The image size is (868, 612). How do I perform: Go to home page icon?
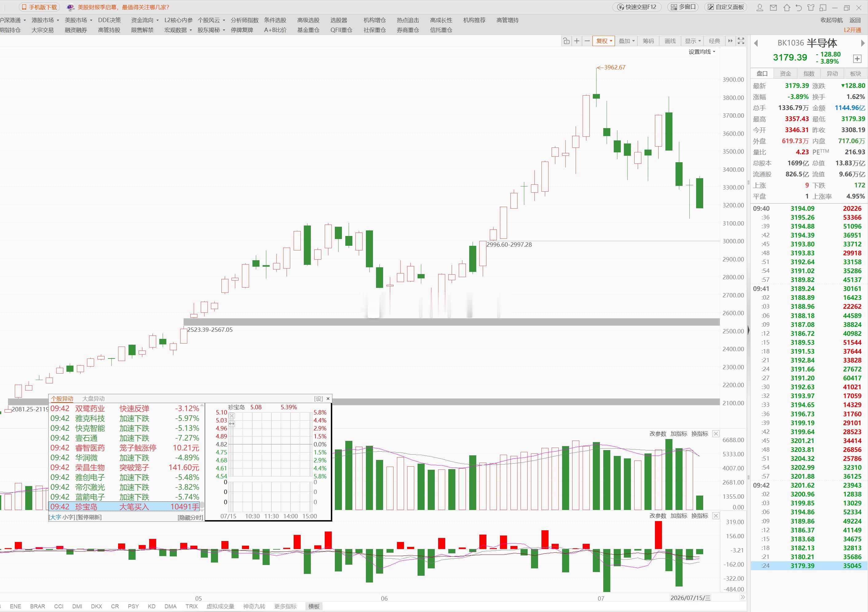tap(787, 8)
